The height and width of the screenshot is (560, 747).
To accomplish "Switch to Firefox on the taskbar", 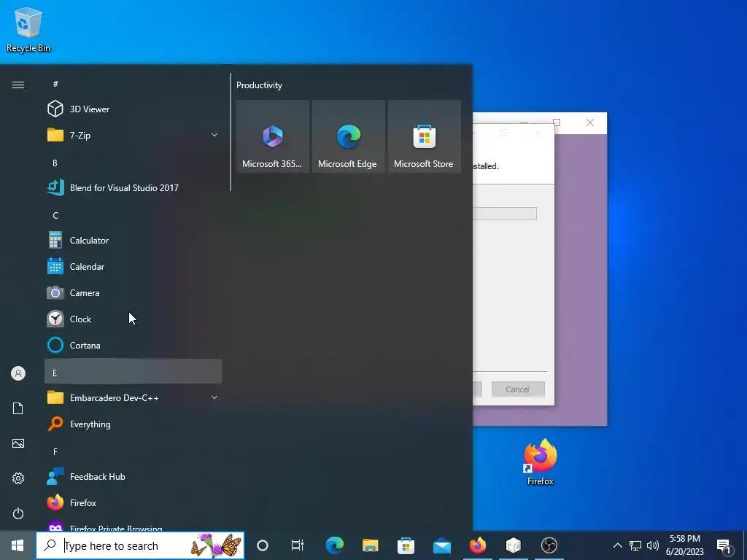I will (477, 545).
